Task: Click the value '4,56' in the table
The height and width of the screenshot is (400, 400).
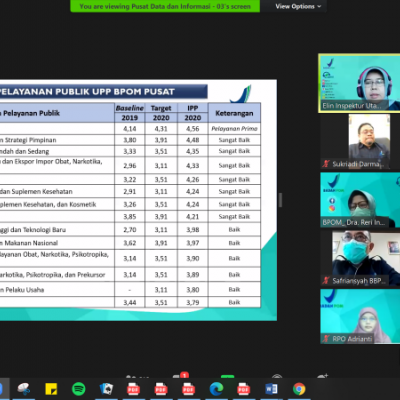Action: (x=193, y=129)
